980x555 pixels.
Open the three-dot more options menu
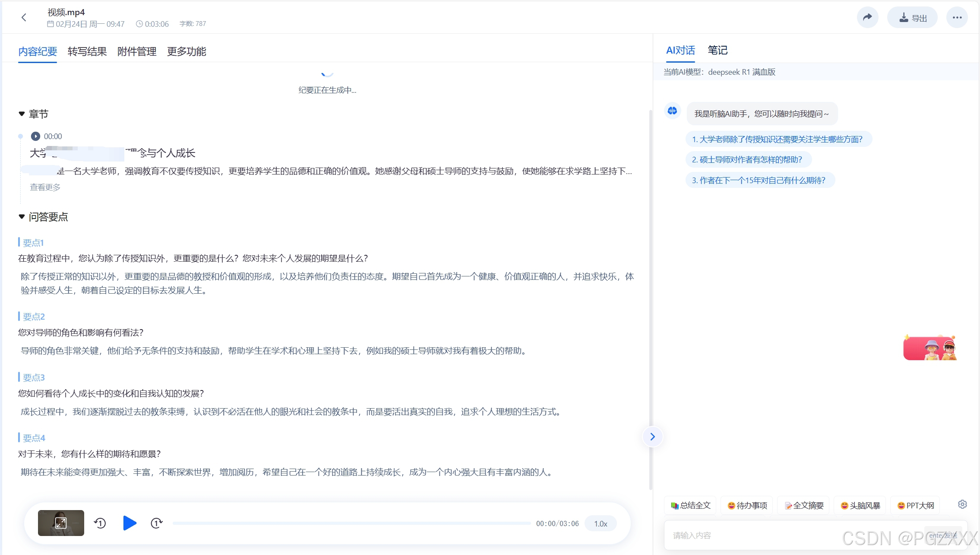[957, 17]
